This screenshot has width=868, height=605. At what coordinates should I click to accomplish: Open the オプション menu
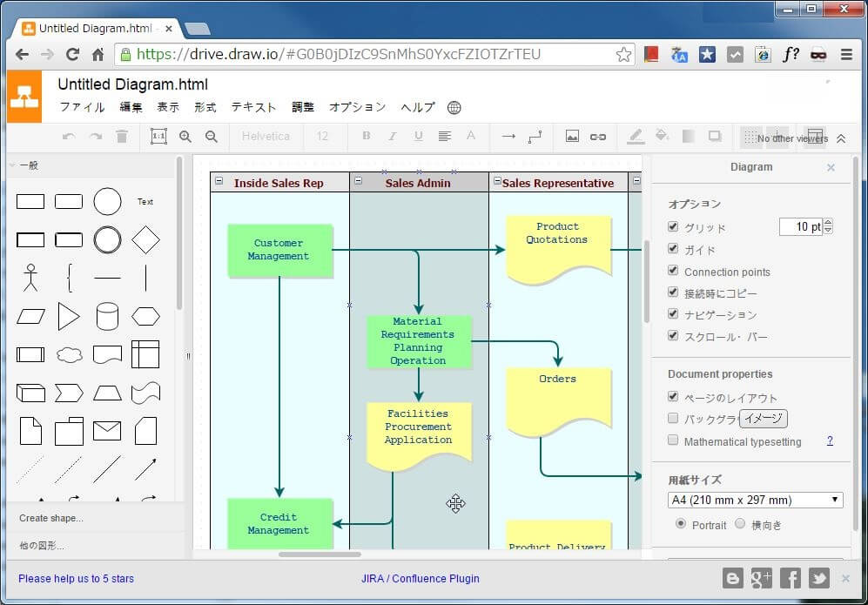coord(357,108)
